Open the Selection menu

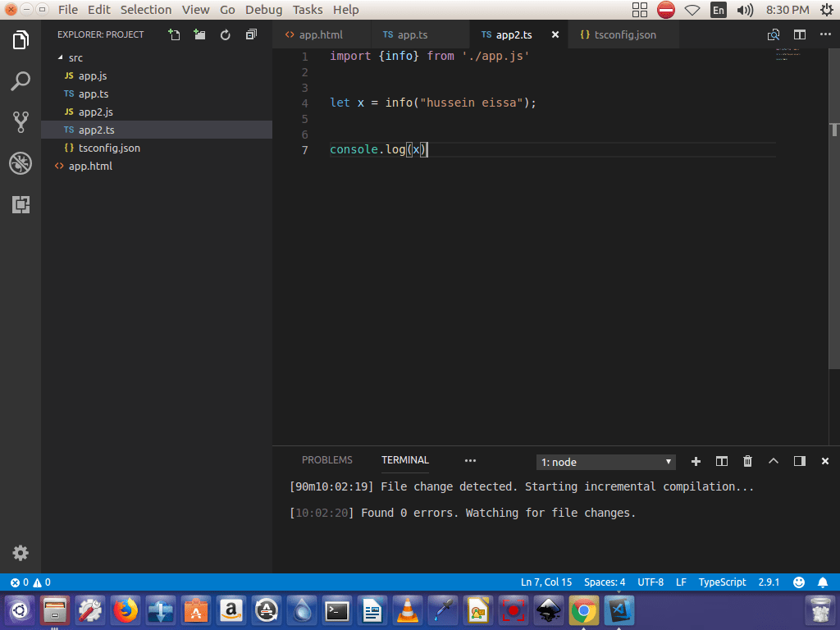click(146, 10)
